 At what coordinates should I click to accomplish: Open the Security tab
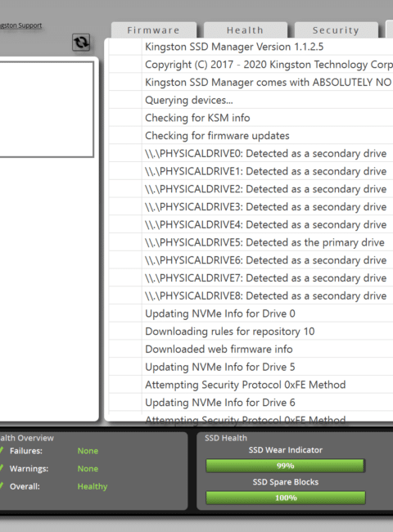pyautogui.click(x=336, y=30)
